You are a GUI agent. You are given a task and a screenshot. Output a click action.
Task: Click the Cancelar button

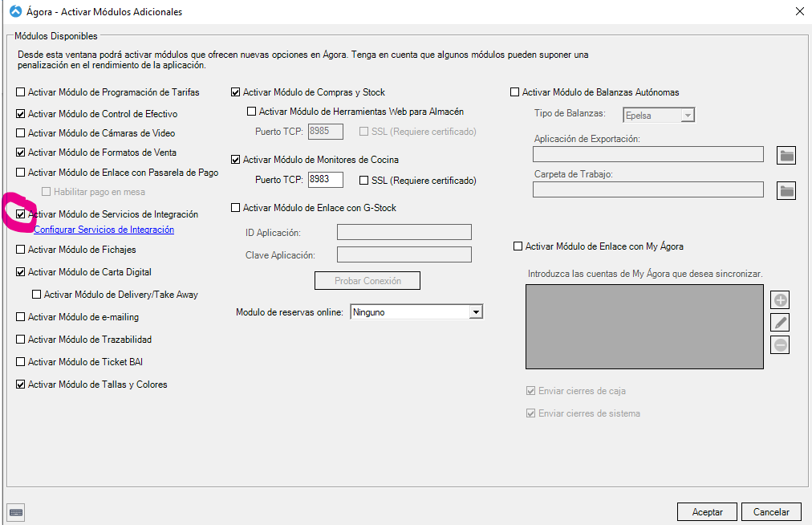(771, 512)
